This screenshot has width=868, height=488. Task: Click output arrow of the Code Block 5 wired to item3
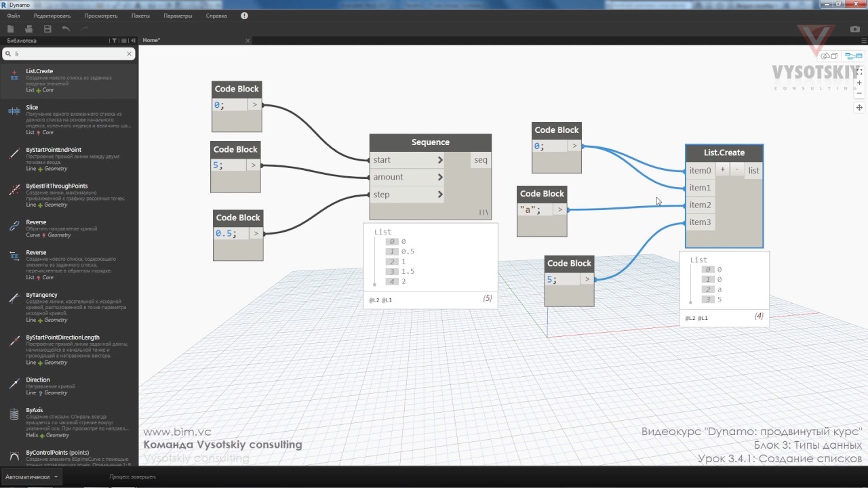coord(587,279)
